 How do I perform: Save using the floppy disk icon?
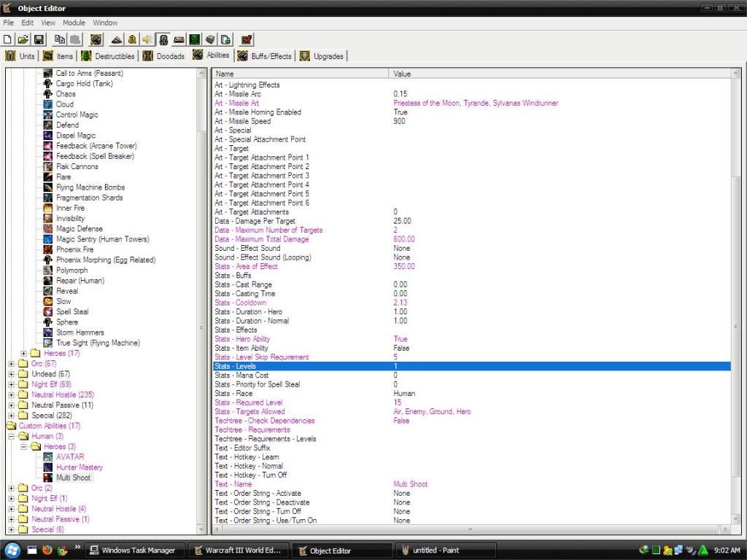[x=39, y=39]
